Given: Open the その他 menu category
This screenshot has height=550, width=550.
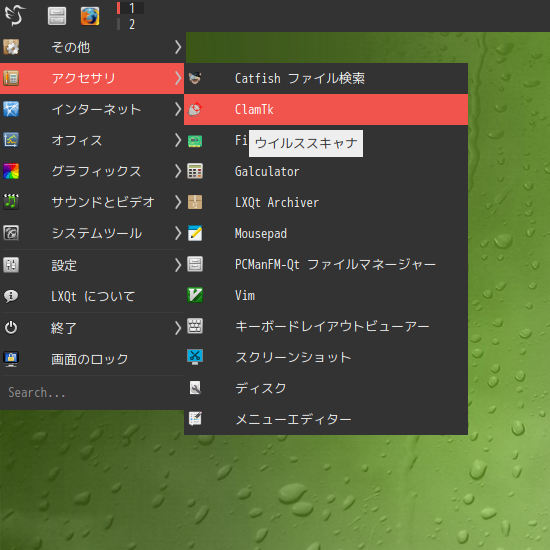Looking at the screenshot, I should [92, 47].
